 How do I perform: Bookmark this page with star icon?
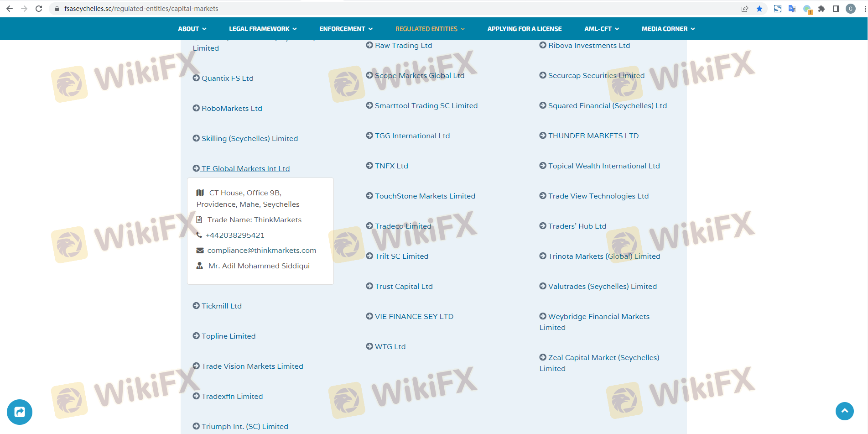point(759,9)
